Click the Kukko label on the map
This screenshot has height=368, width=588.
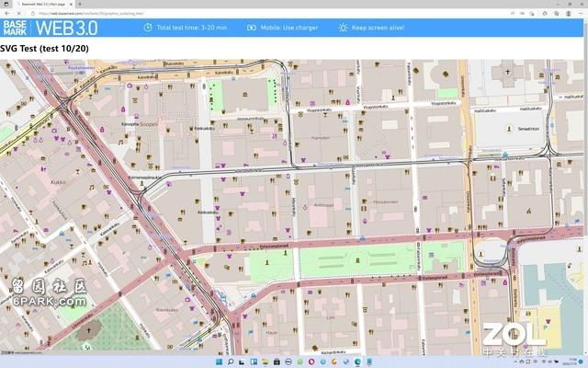57,182
